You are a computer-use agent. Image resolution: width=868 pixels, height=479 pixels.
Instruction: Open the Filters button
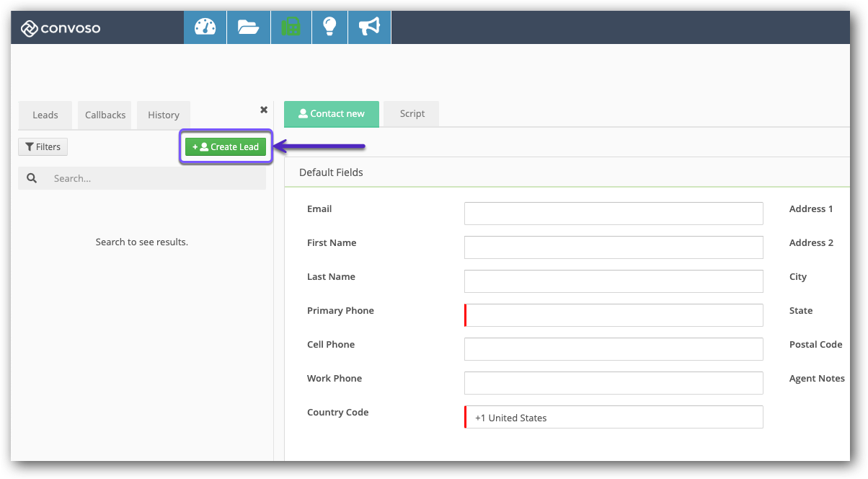tap(43, 147)
